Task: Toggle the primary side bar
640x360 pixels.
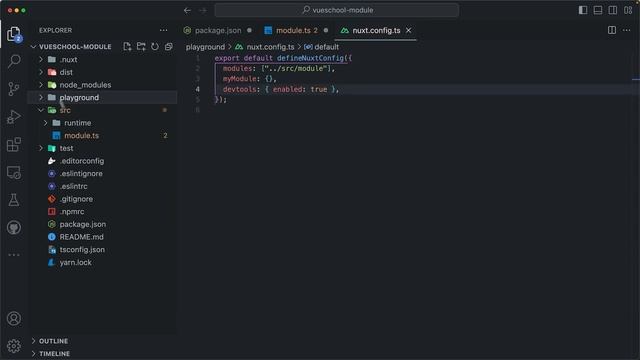Action: 583,10
